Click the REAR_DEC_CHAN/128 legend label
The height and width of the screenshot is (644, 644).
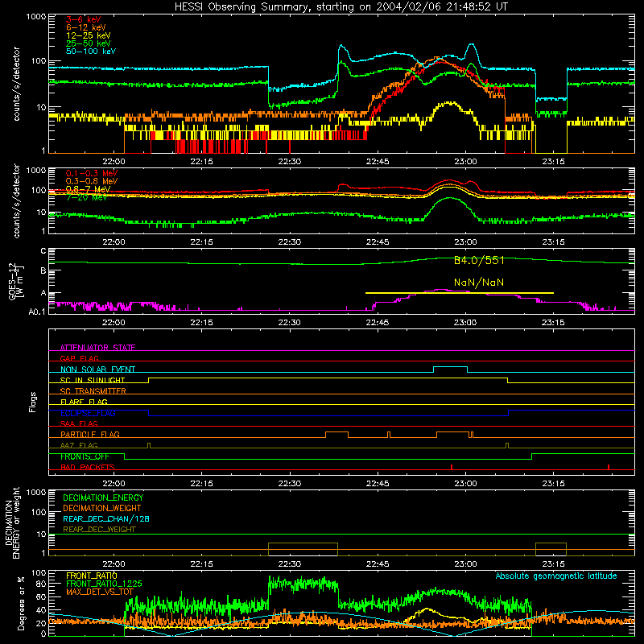(106, 518)
